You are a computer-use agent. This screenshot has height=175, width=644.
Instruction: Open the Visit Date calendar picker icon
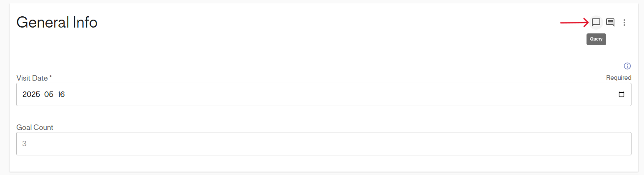[x=622, y=94]
